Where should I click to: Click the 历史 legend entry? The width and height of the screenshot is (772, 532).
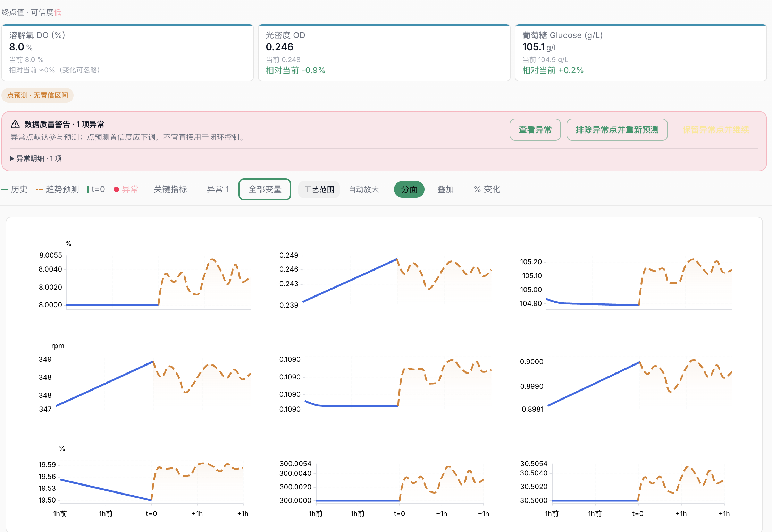(15, 189)
